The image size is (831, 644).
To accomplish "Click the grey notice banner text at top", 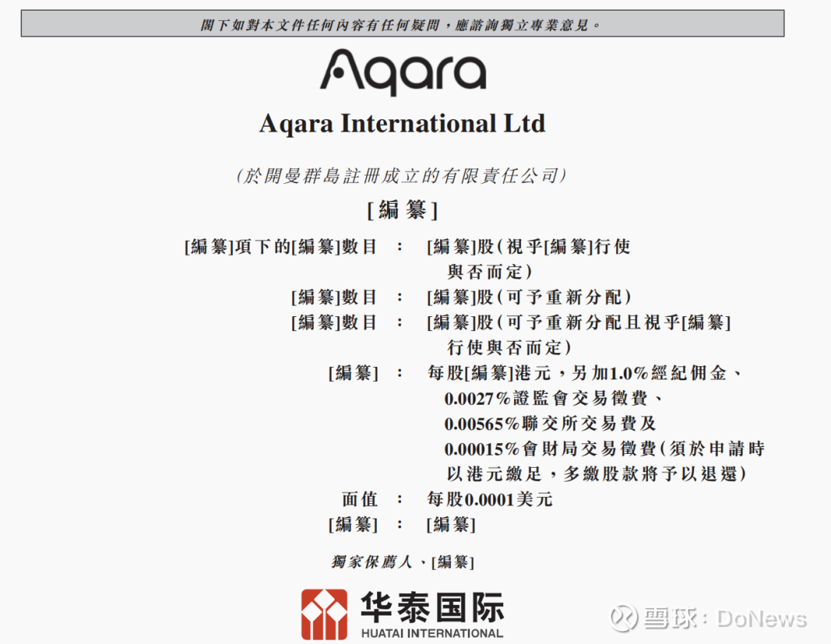I will pos(401,25).
